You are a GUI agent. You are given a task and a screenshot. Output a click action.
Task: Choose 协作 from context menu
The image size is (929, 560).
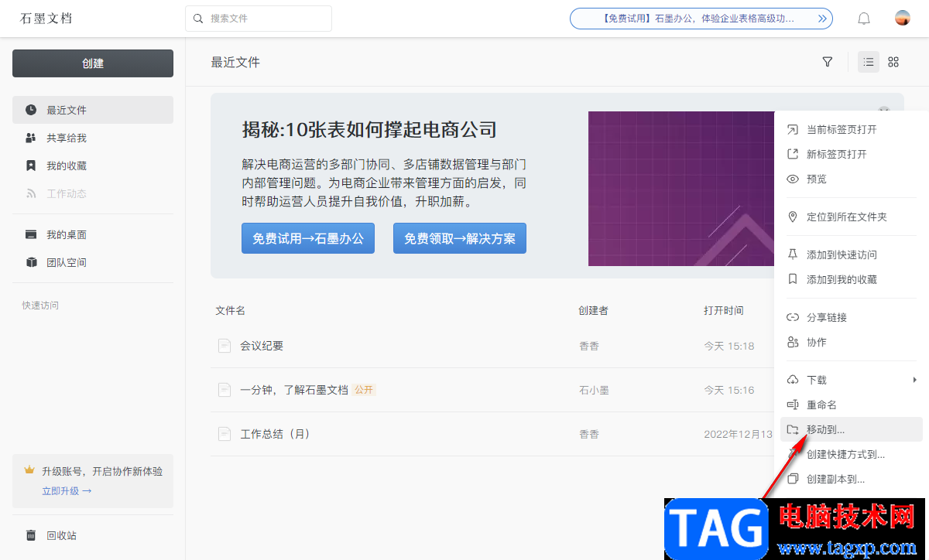pyautogui.click(x=852, y=342)
